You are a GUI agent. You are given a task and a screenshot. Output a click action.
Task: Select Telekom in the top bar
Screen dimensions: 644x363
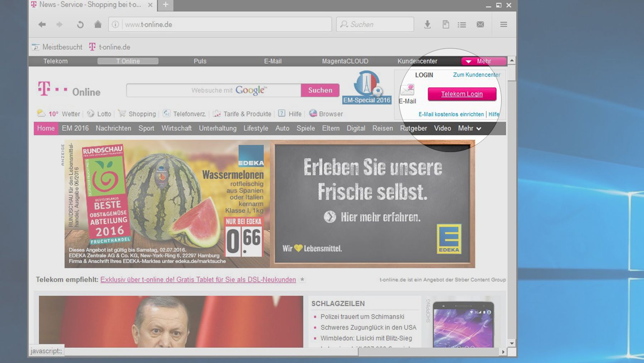(55, 61)
